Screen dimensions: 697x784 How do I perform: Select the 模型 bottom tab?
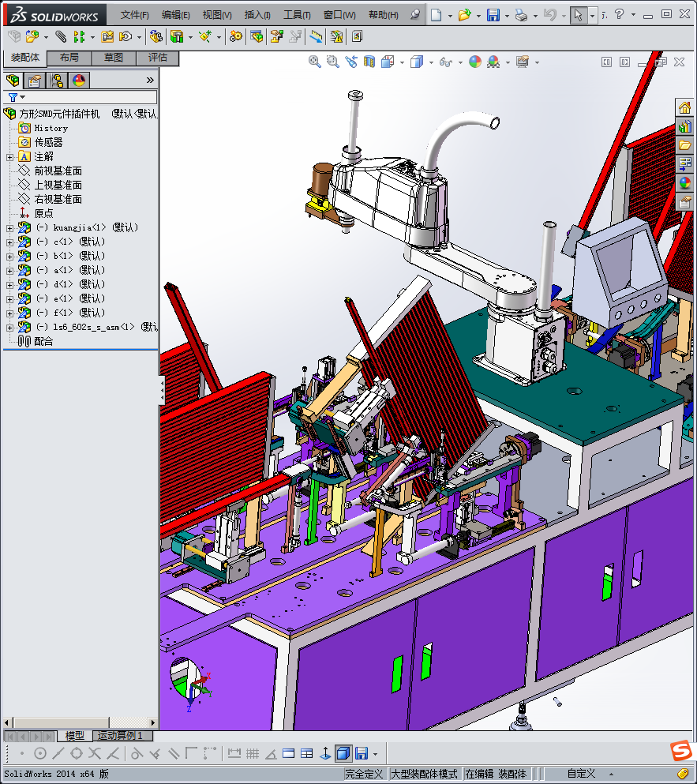[x=74, y=736]
